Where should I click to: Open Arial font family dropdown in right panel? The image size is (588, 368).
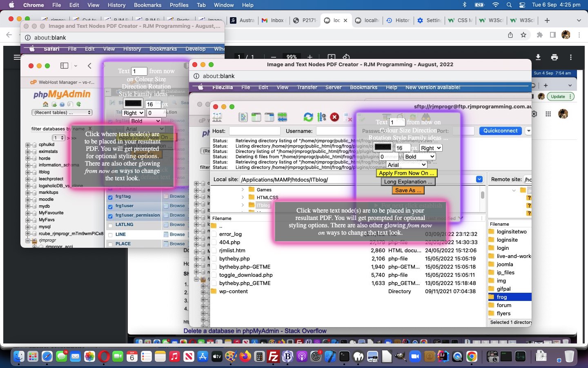tap(407, 165)
